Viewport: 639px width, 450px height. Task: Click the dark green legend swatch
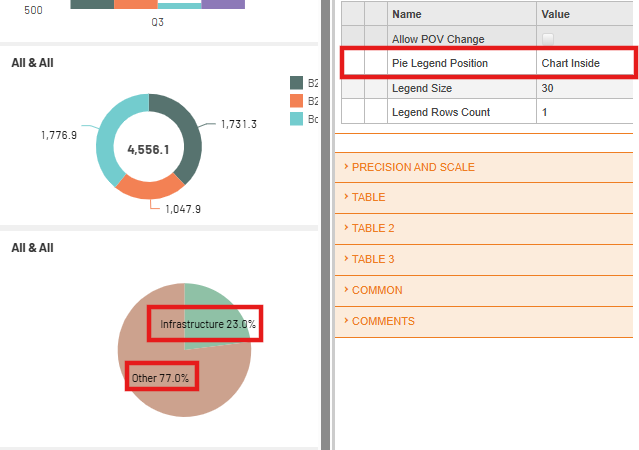coord(296,83)
